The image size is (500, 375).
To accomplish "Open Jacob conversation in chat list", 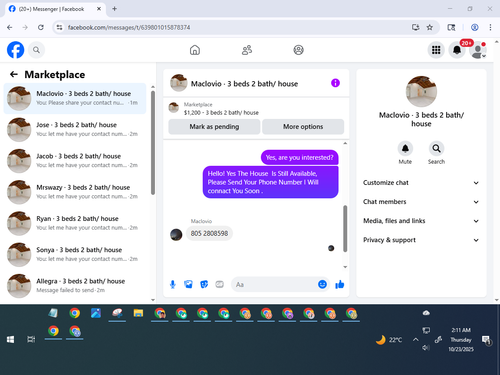I will click(75, 161).
